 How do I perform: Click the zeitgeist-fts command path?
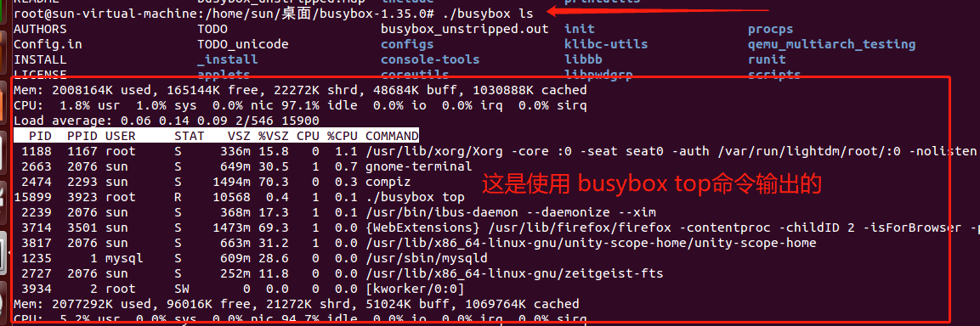point(514,273)
